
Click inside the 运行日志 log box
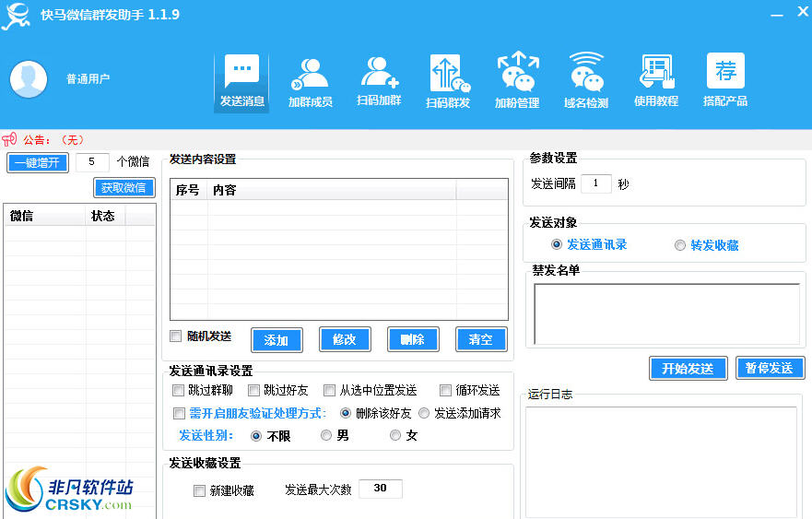(x=661, y=462)
